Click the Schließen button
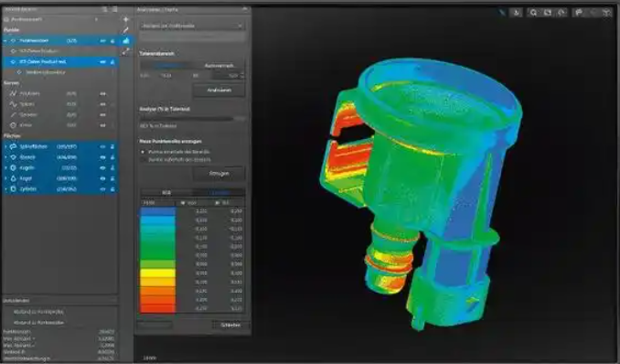Screen dimensions: 620x364 (230, 325)
